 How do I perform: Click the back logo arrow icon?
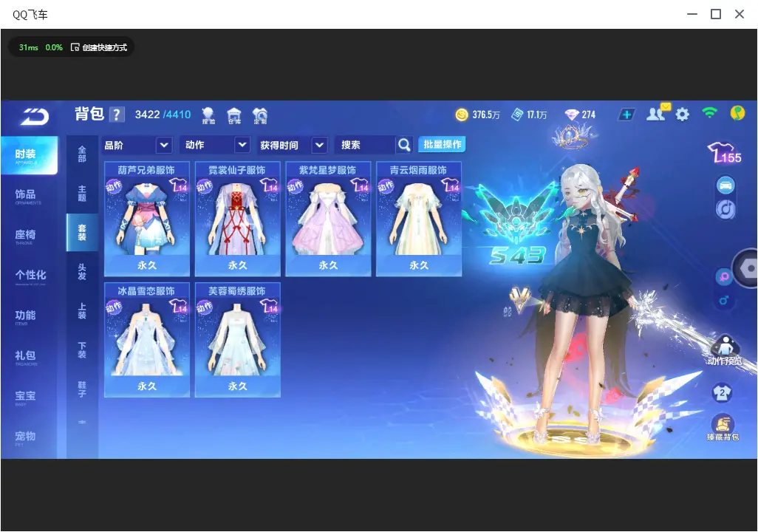[35, 117]
